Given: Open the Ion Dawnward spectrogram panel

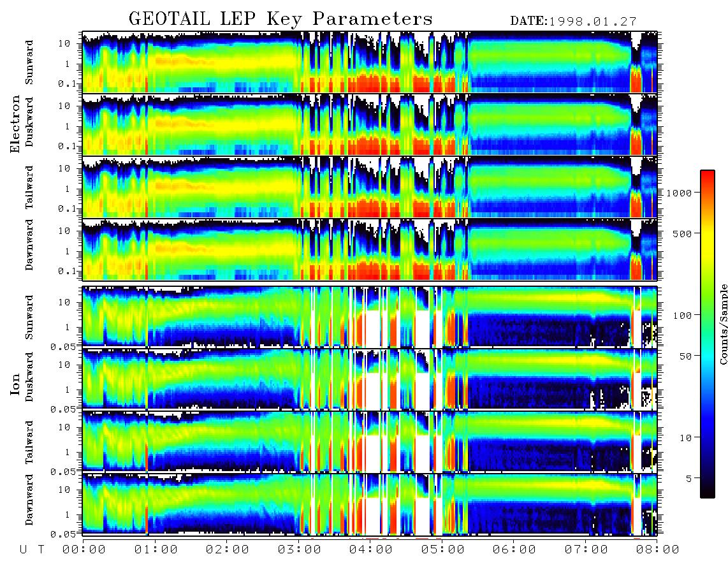Looking at the screenshot, I should (370, 504).
